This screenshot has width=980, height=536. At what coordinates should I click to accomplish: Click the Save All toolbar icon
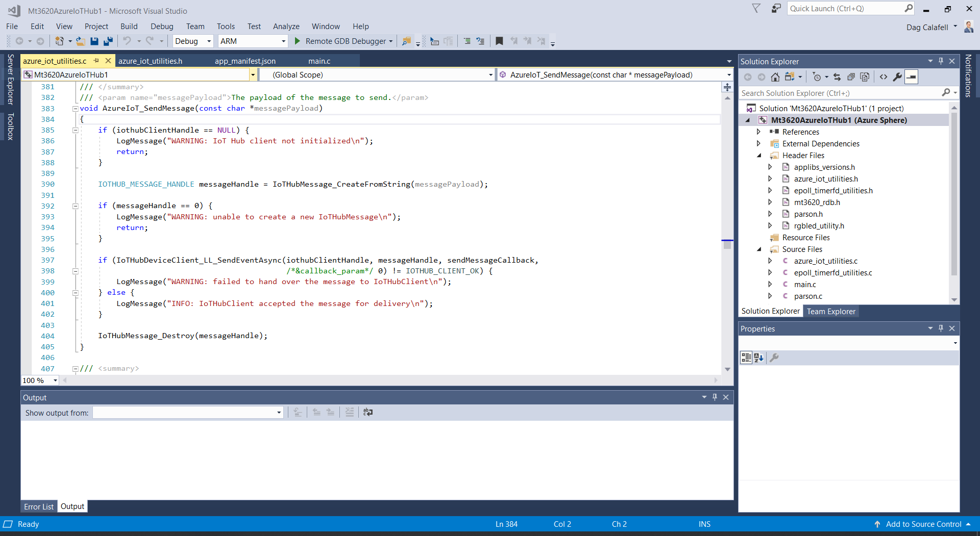(x=108, y=41)
